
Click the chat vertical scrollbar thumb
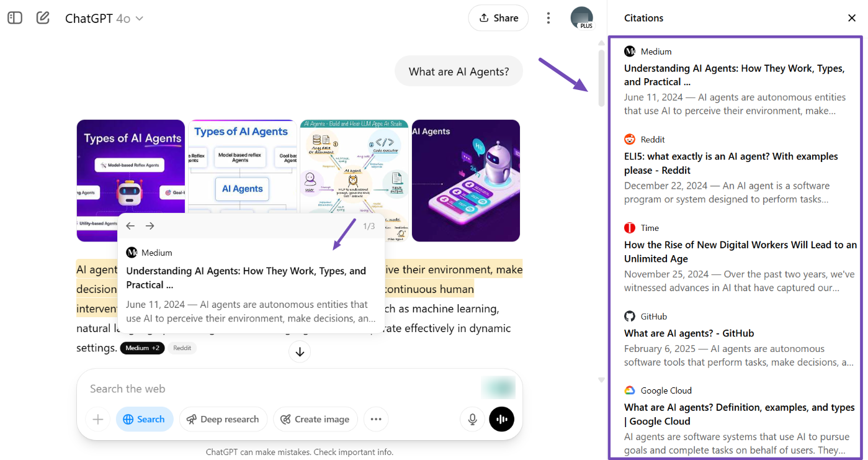[601, 78]
